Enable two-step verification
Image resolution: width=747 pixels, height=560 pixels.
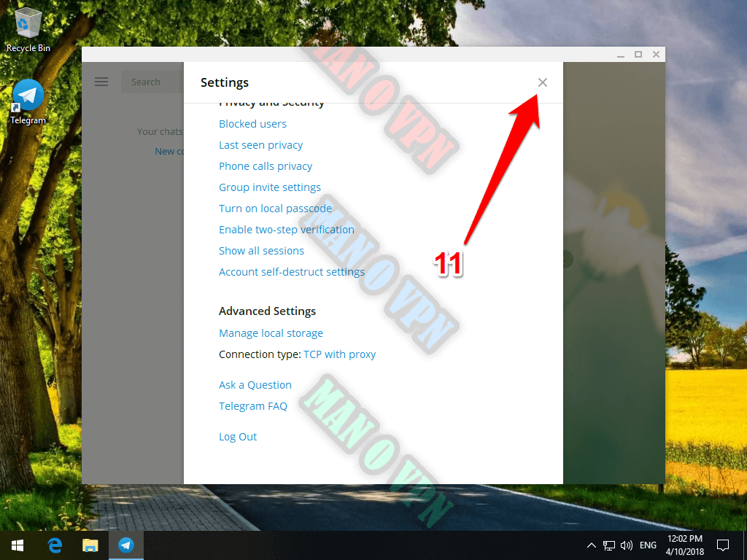tap(286, 230)
